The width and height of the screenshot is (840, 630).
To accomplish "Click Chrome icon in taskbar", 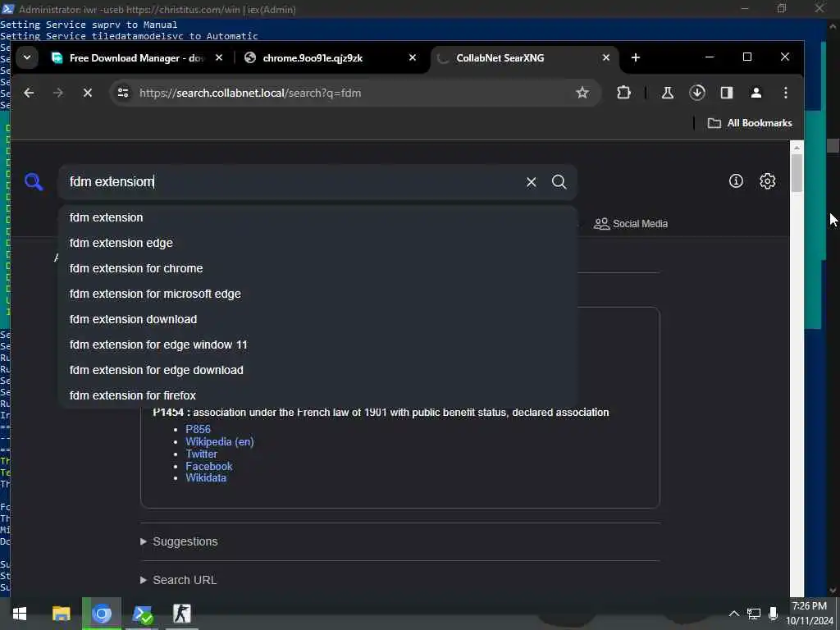I will 101,614.
